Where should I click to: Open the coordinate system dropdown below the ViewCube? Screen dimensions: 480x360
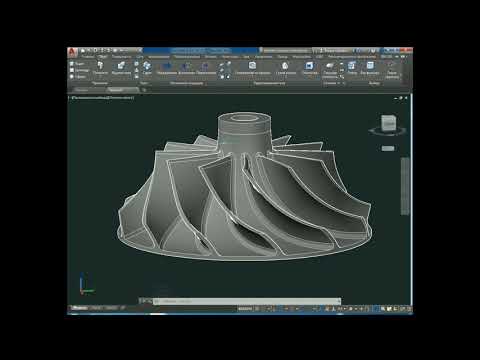[388, 148]
